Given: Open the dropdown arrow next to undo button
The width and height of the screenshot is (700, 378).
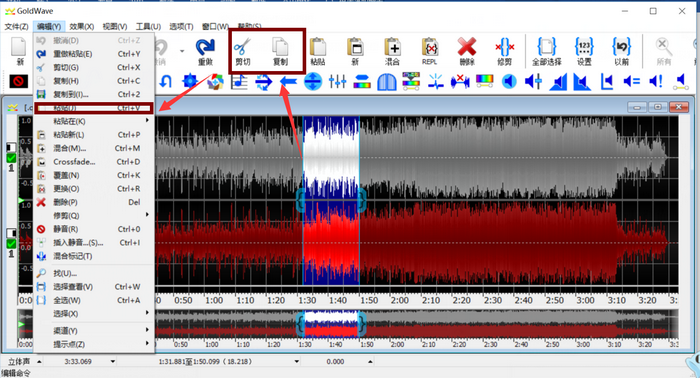Looking at the screenshot, I should click(182, 51).
